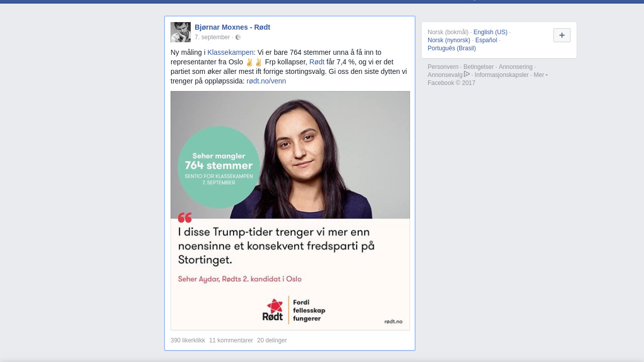This screenshot has height=362, width=644.
Task: View the 390 likerklikk list
Action: point(188,340)
